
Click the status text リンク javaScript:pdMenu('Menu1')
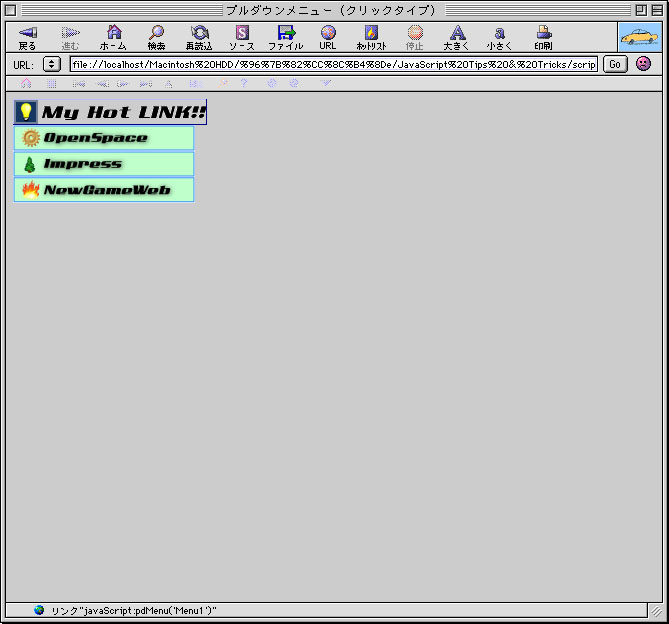[x=134, y=611]
